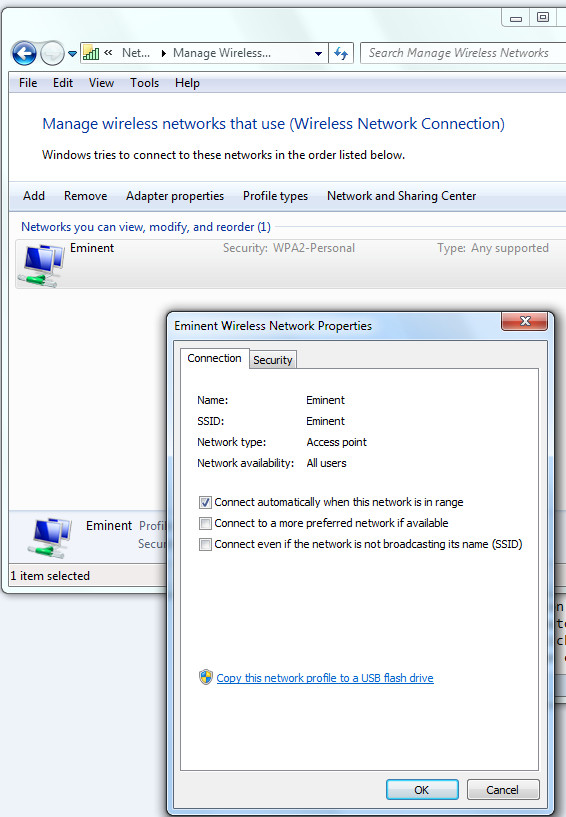Click the OK button
The height and width of the screenshot is (817, 566).
(422, 790)
